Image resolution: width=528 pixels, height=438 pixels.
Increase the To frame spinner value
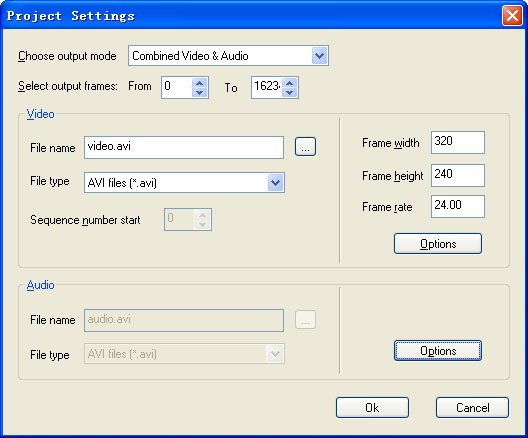click(290, 83)
